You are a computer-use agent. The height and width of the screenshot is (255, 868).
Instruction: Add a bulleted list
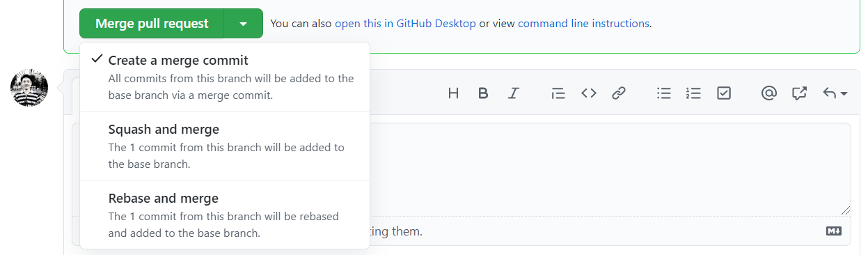[663, 93]
